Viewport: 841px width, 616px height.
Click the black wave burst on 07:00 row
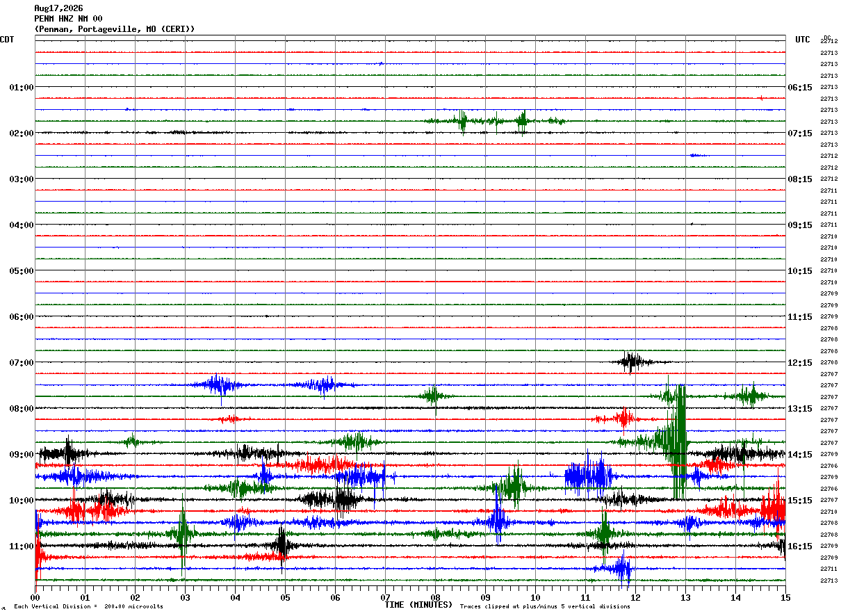[x=632, y=362]
